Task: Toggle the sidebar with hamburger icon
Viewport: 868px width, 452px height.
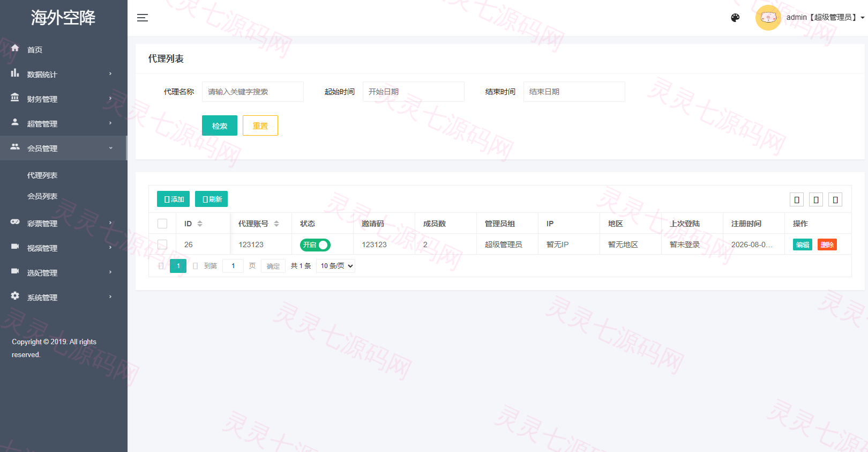Action: coord(143,18)
